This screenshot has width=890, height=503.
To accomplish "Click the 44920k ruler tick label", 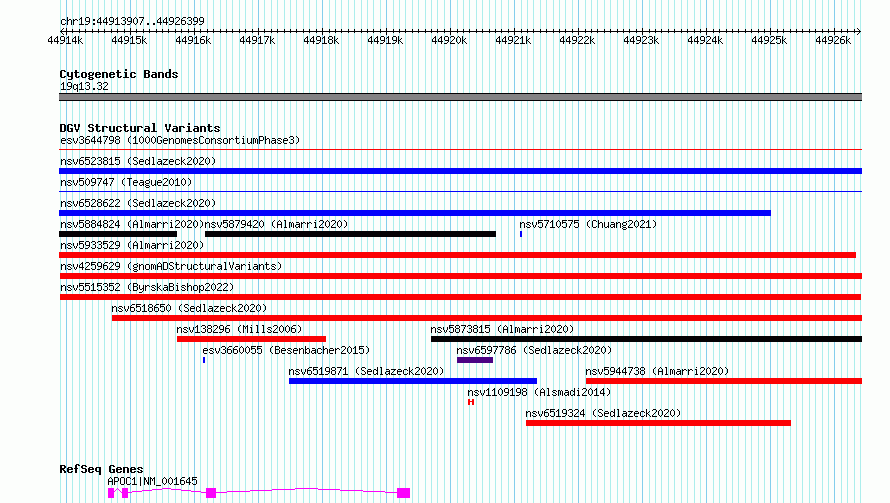I will (x=449, y=40).
